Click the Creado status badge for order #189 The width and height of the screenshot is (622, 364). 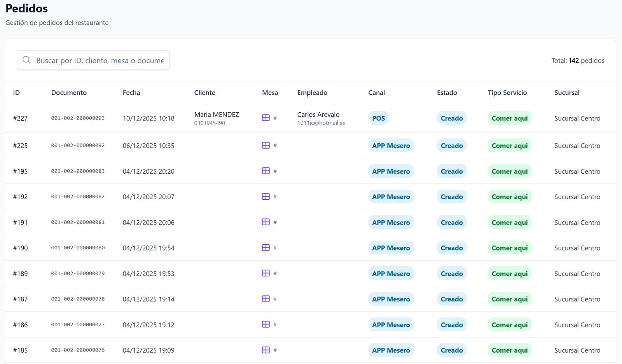[x=451, y=273]
